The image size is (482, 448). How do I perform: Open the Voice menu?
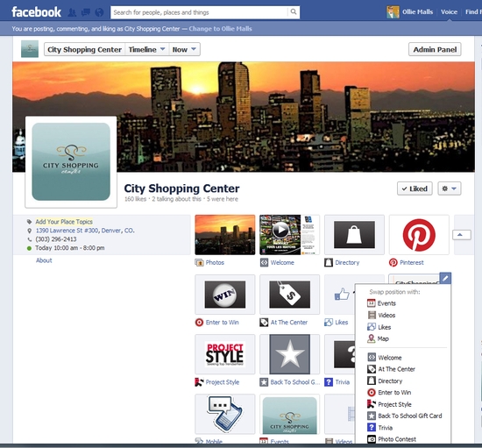tap(449, 12)
